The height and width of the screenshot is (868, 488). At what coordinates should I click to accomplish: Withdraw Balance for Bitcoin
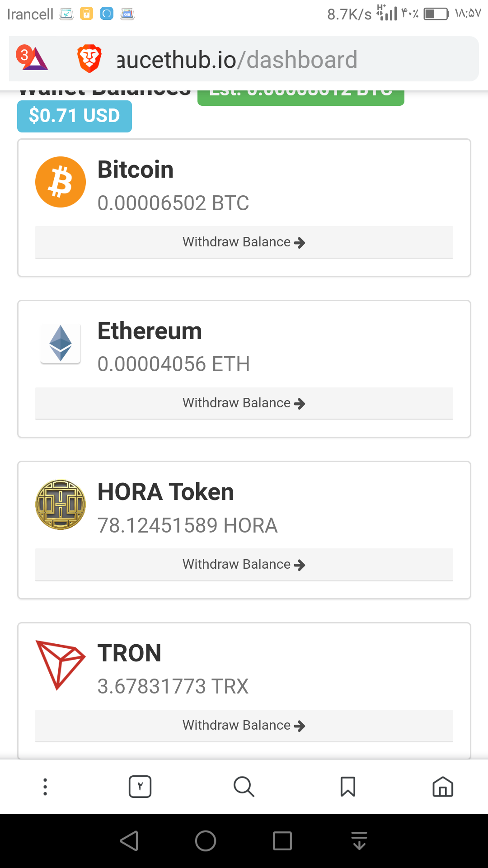244,242
